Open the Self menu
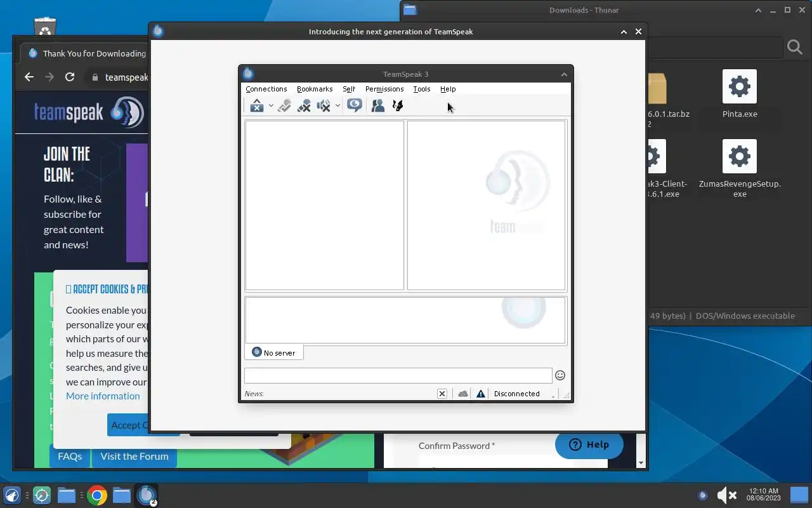This screenshot has height=508, width=812. point(349,89)
